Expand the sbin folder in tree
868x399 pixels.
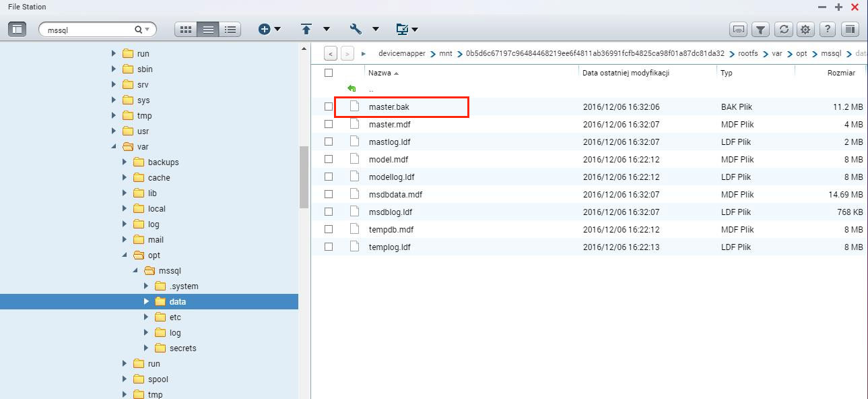click(x=114, y=69)
